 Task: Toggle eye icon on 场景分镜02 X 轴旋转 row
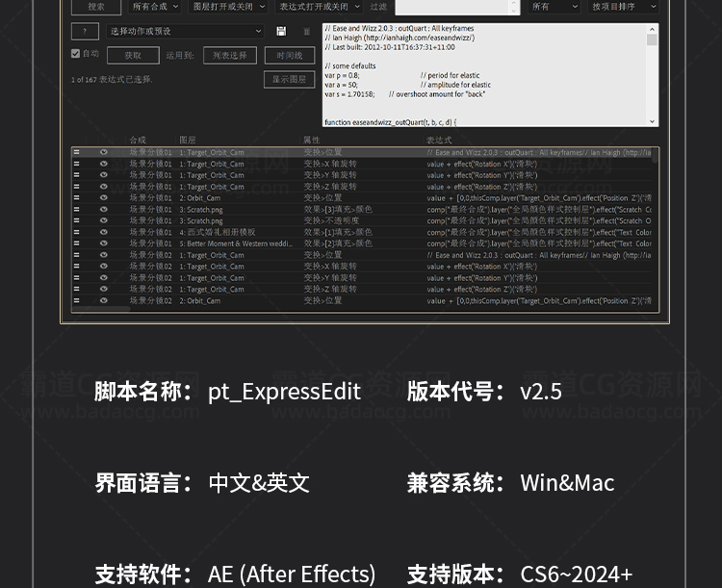coord(104,267)
